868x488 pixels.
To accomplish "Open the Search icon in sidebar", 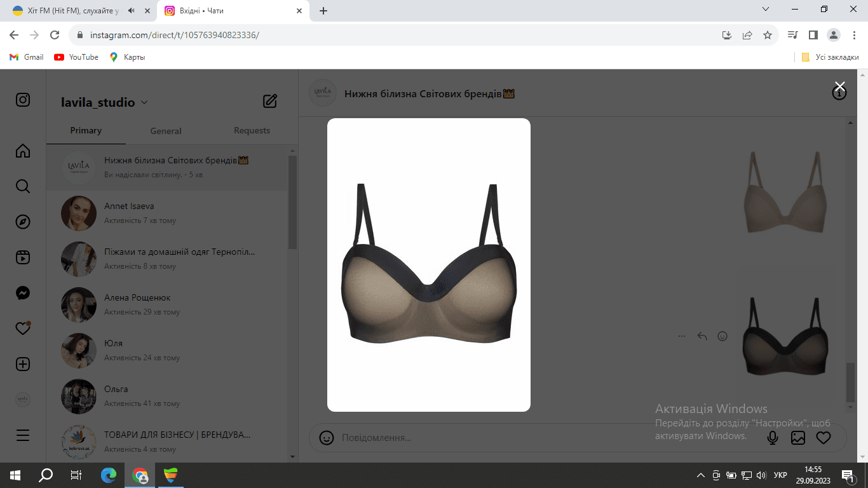I will (x=23, y=186).
